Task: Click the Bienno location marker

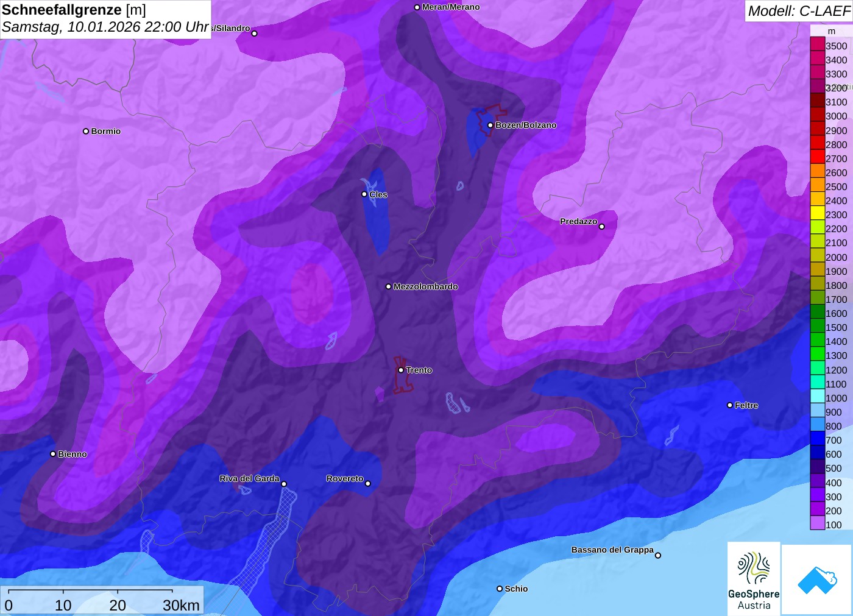Action: click(53, 454)
